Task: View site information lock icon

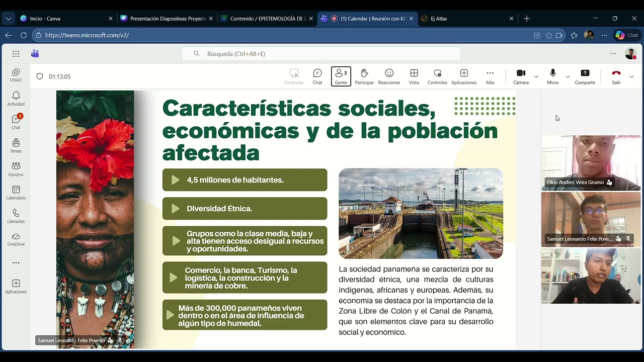Action: (38, 35)
